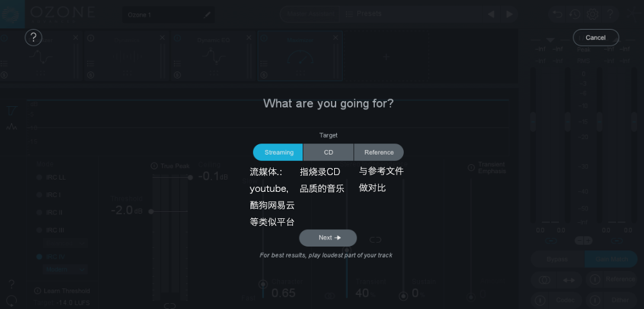Remove the Dynamics module
Image resolution: width=644 pixels, height=309 pixels.
pos(162,37)
